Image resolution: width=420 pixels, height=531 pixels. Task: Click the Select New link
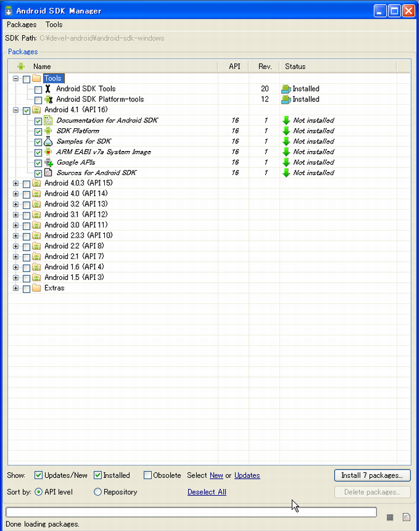(x=216, y=475)
